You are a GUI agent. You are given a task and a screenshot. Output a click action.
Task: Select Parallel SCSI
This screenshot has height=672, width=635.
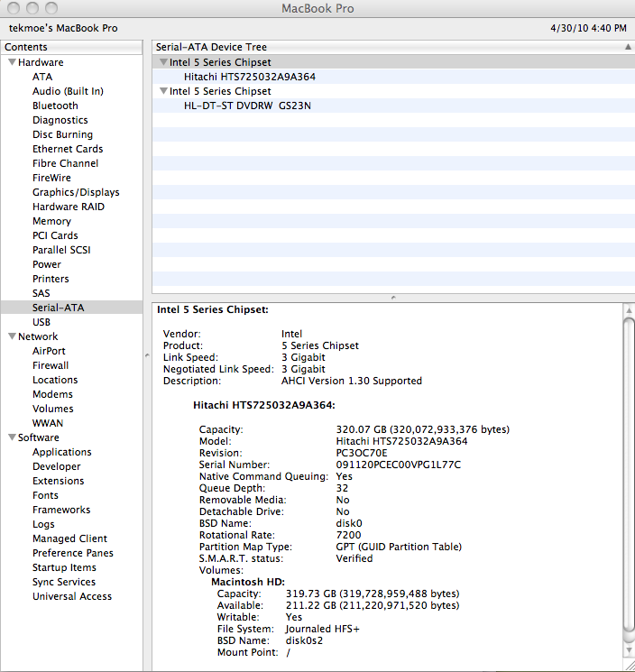[x=61, y=250]
